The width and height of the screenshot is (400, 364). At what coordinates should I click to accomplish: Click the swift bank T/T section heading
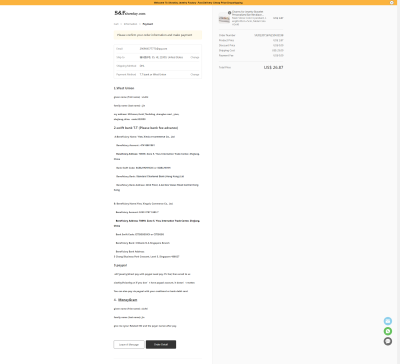146,128
